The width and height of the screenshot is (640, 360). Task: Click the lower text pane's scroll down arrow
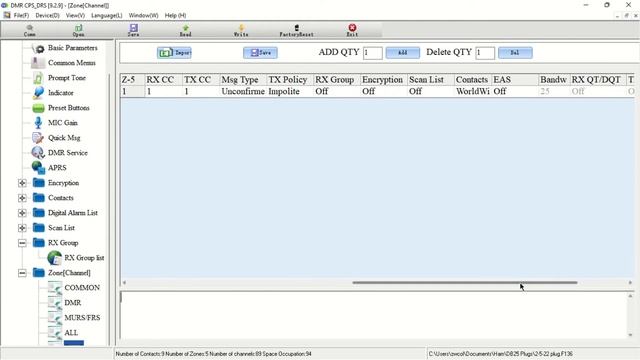click(630, 335)
